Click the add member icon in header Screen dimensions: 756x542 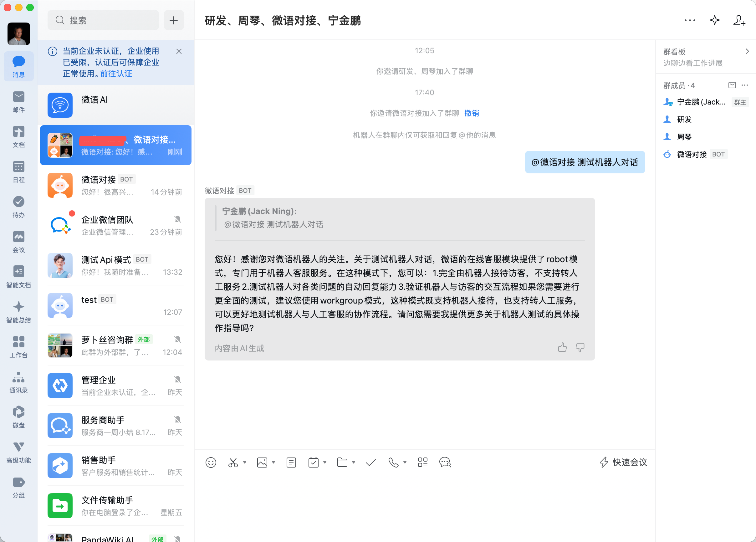(x=739, y=20)
